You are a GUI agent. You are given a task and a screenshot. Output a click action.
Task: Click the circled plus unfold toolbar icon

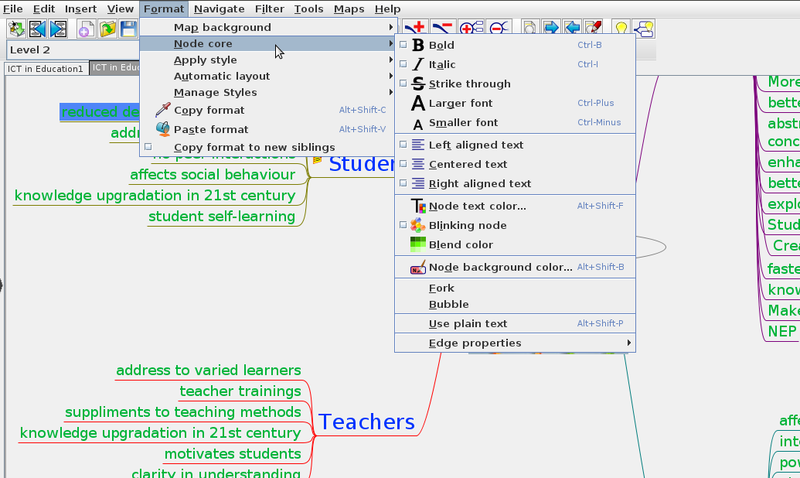coord(471,28)
